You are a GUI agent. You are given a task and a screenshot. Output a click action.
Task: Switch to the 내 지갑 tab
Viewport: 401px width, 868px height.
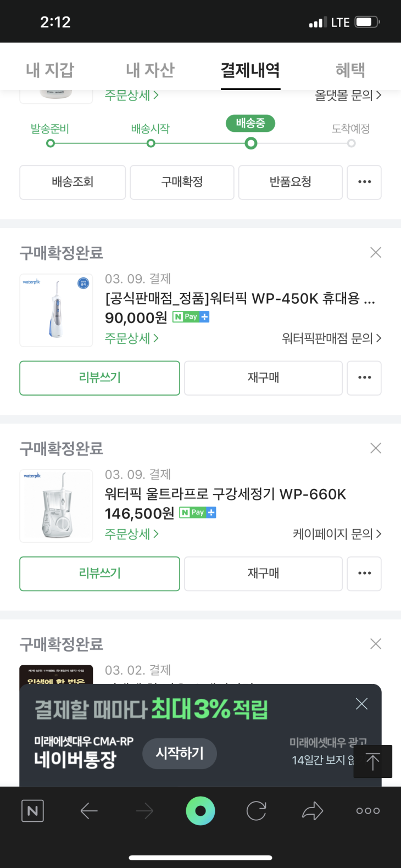pos(50,70)
